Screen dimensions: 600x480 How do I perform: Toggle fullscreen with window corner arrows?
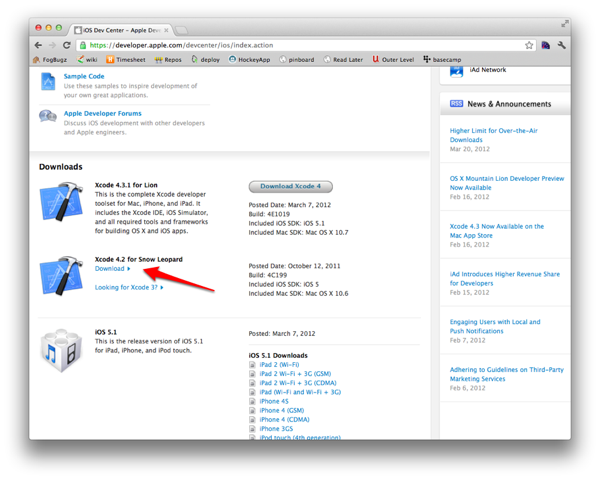565,24
